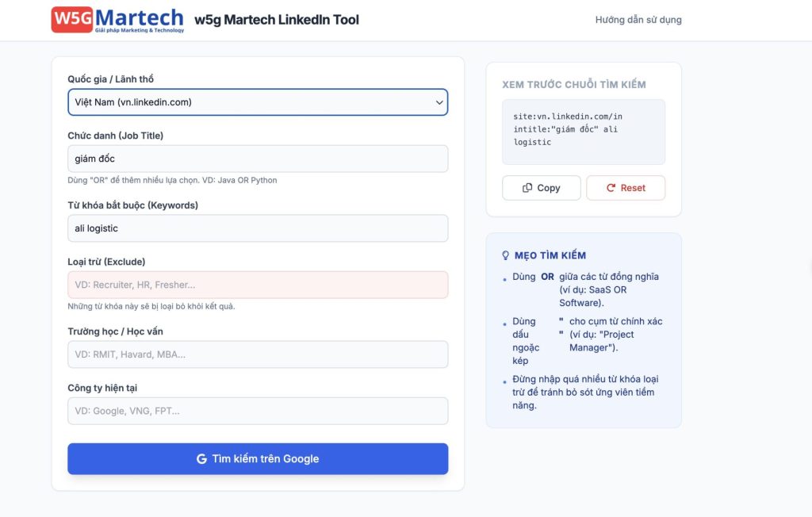This screenshot has height=517, width=812.
Task: Focus the Công ty hiện tại input field
Action: (x=258, y=411)
